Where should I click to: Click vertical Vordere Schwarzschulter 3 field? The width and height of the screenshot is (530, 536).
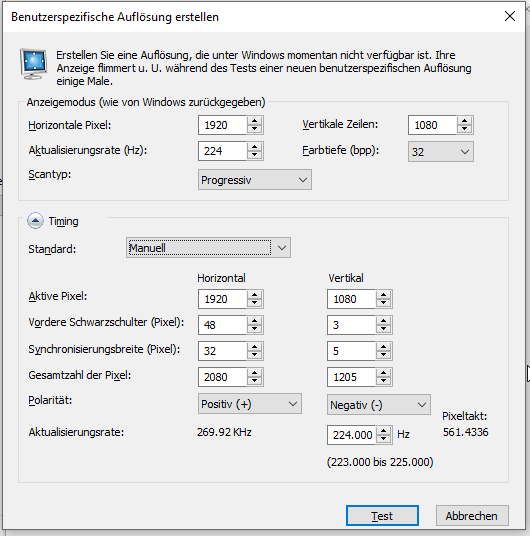351,325
